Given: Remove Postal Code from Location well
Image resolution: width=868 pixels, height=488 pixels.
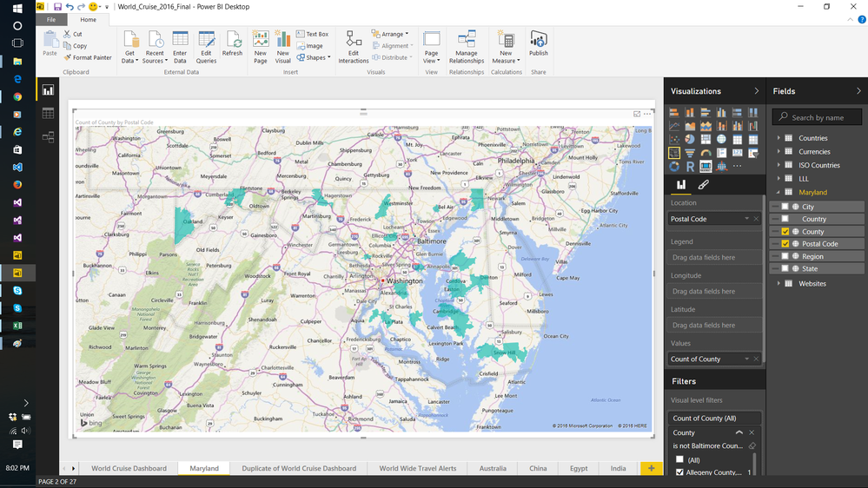Looking at the screenshot, I should [756, 219].
